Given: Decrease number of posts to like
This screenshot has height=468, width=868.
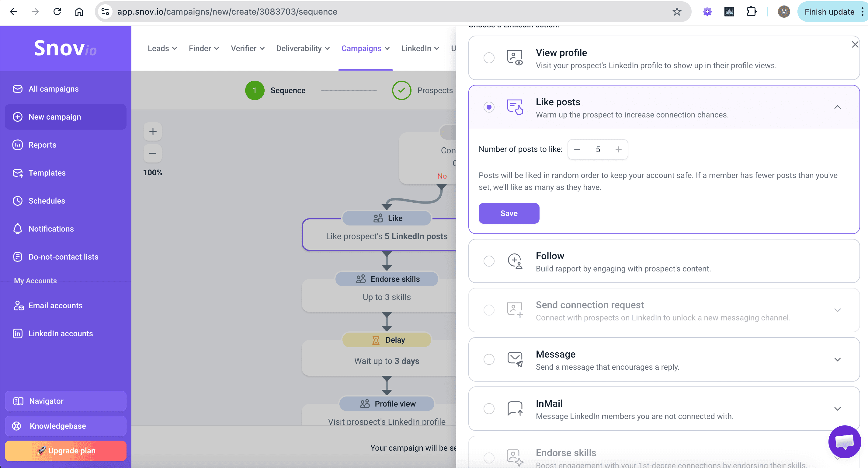Looking at the screenshot, I should click(577, 149).
